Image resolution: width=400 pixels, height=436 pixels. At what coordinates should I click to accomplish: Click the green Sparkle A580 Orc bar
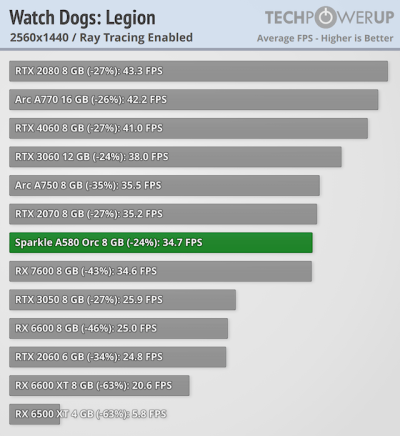[161, 242]
